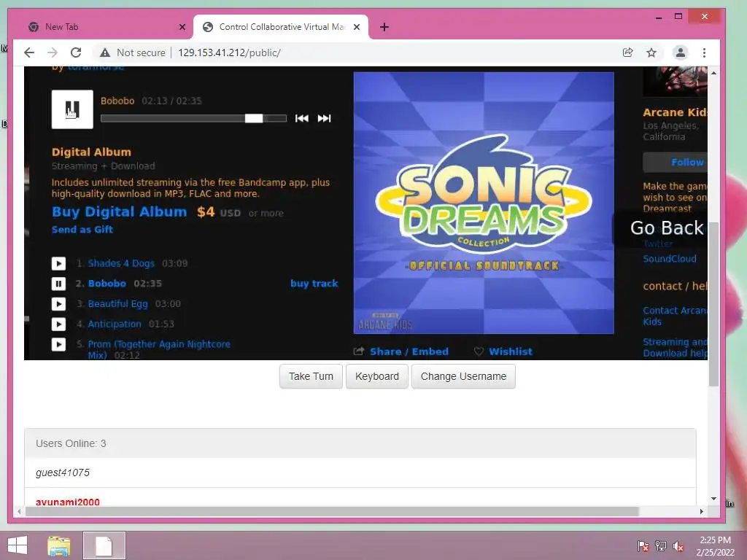Click the muted speaker tray icon
This screenshot has height=560, width=747.
pos(678,545)
